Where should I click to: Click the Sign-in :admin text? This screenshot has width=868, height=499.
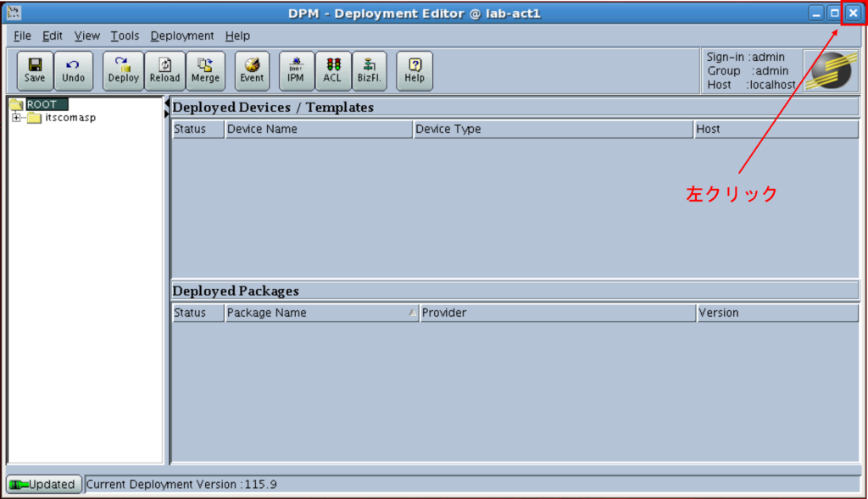pos(746,57)
